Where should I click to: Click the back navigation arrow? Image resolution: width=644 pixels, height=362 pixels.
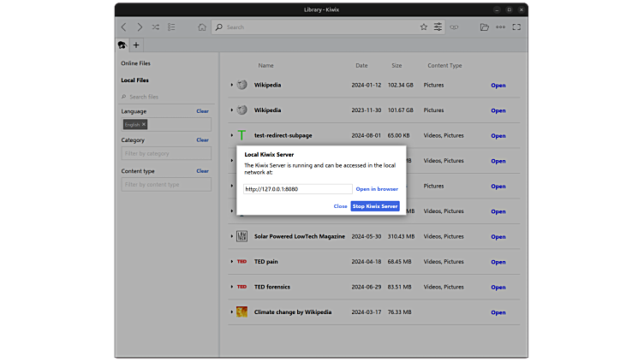pos(124,27)
